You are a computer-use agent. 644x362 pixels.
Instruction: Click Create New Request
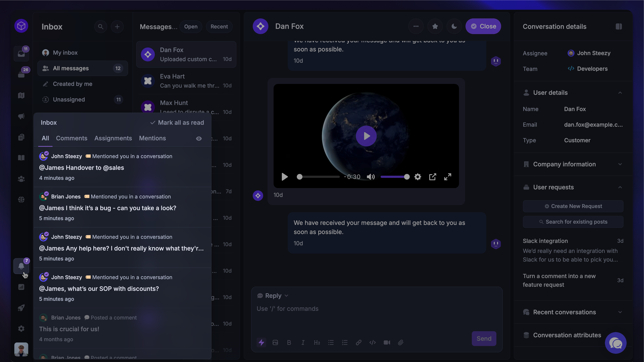coord(573,206)
